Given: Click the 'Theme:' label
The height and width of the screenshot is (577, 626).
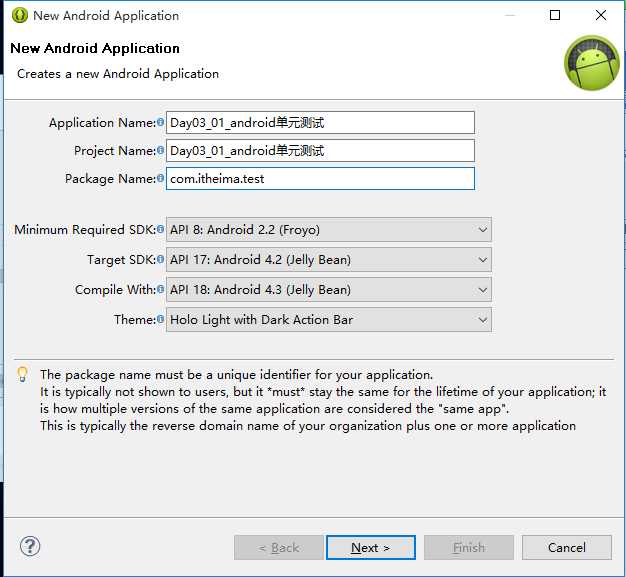Looking at the screenshot, I should 135,319.
